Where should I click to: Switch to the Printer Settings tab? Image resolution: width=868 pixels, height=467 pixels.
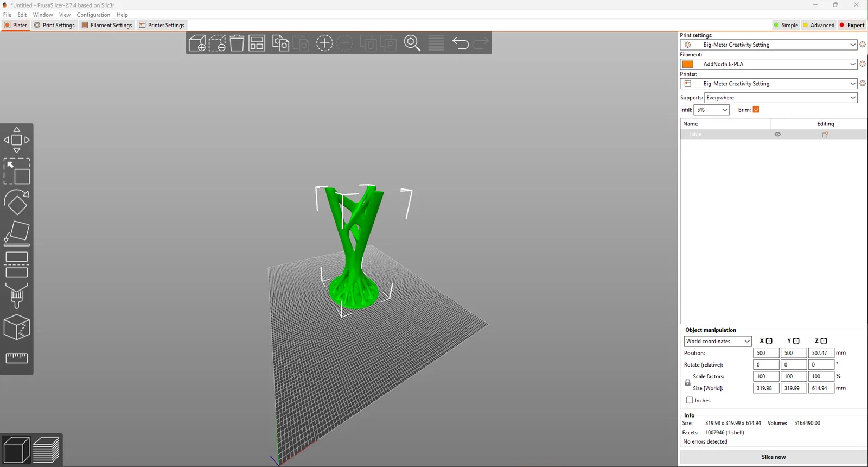(162, 25)
